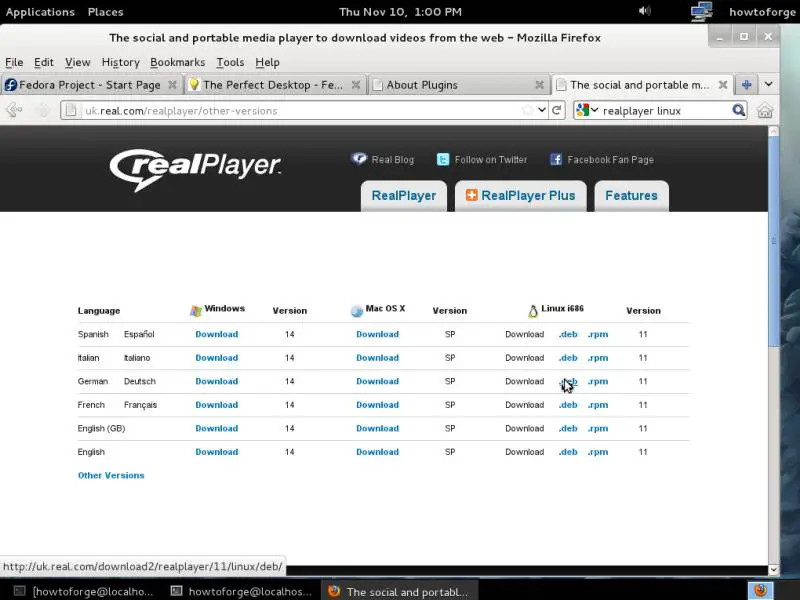Click the vertical scrollbar thumb
800x600 pixels.
click(773, 241)
